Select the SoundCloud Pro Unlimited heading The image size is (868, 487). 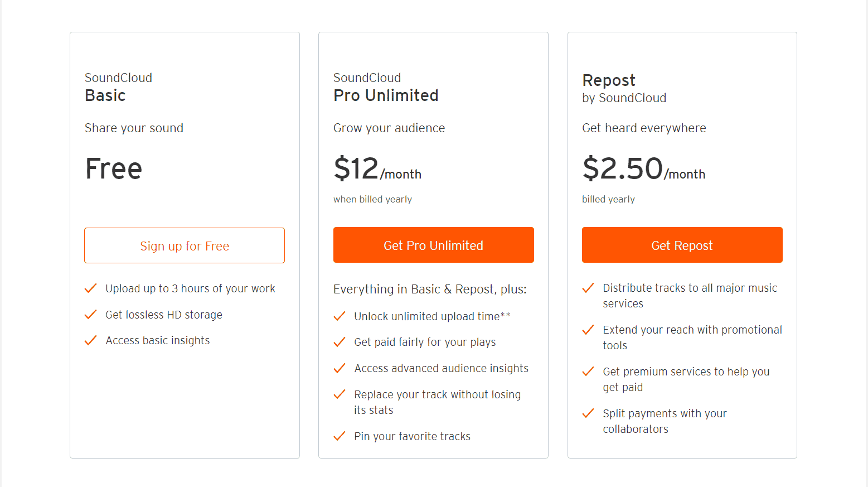point(385,86)
